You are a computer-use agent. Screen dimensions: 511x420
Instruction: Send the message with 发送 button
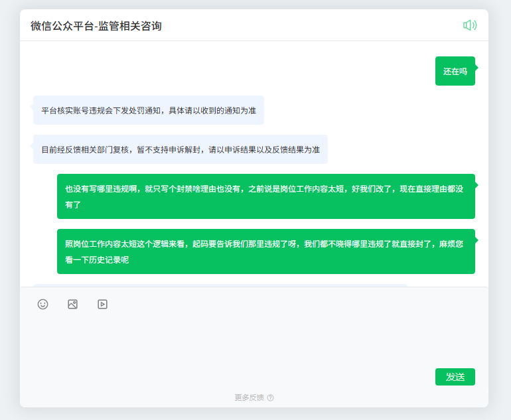455,377
